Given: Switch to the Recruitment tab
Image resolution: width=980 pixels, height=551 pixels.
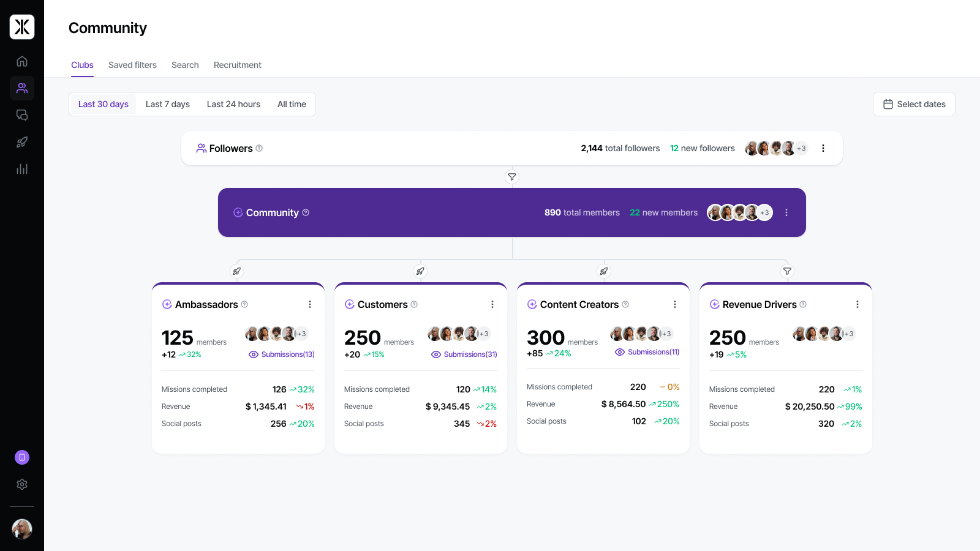Looking at the screenshot, I should [x=238, y=65].
